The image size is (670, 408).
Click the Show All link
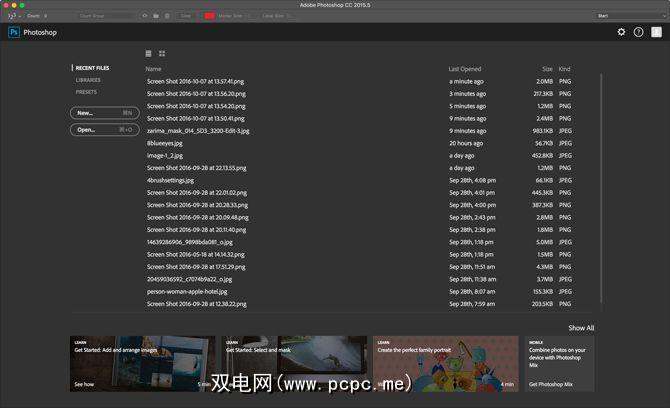[x=581, y=328]
